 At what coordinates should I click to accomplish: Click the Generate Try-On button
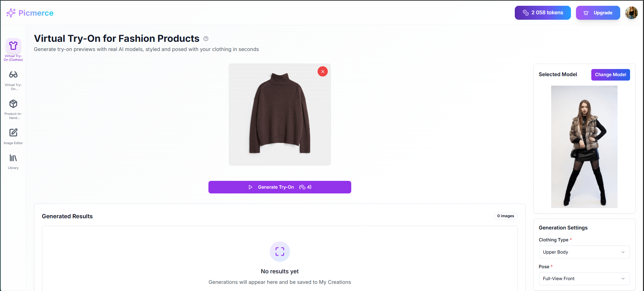point(279,187)
